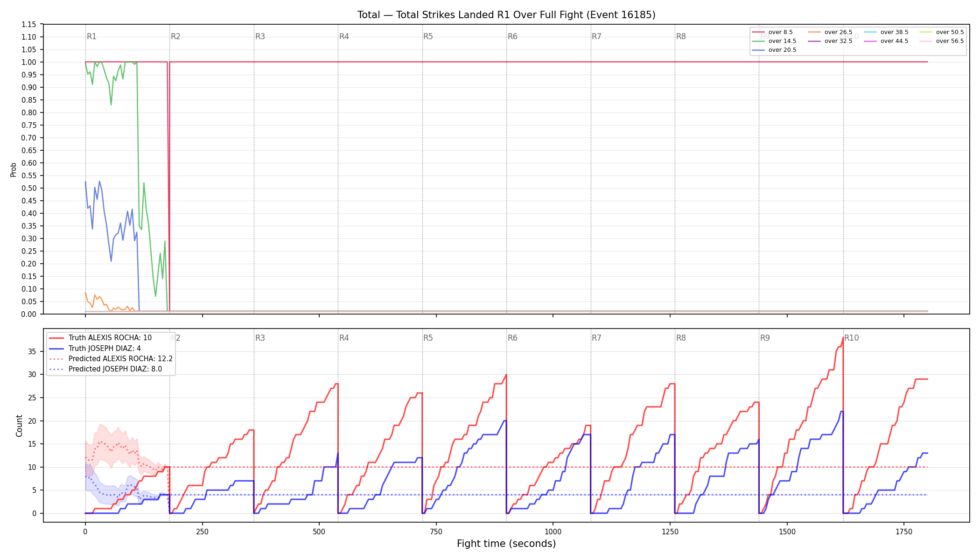Image resolution: width=980 pixels, height=560 pixels.
Task: Click the 25 tick on Count axis
Action: pos(32,398)
